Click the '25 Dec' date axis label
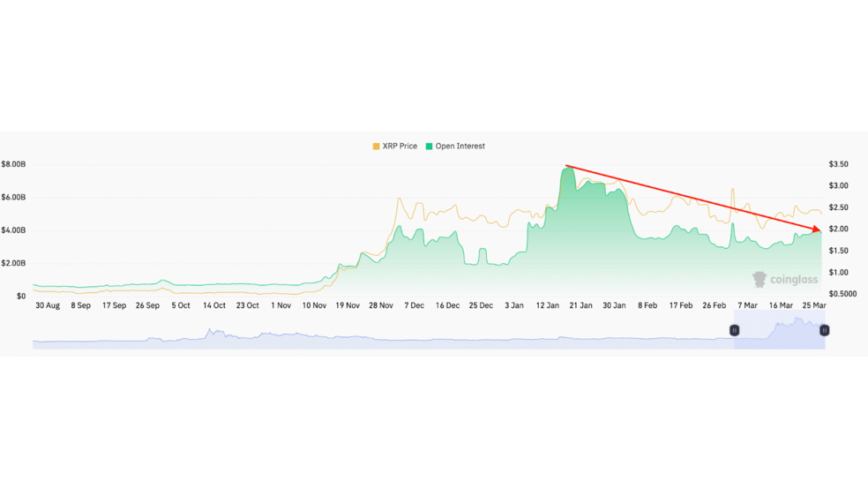This screenshot has width=868, height=489. coord(481,305)
